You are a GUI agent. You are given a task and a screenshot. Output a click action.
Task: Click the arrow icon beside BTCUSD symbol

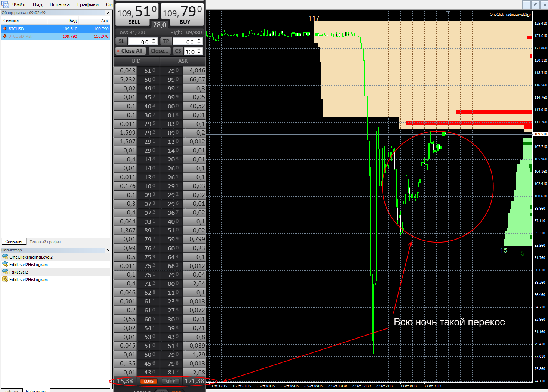point(5,29)
